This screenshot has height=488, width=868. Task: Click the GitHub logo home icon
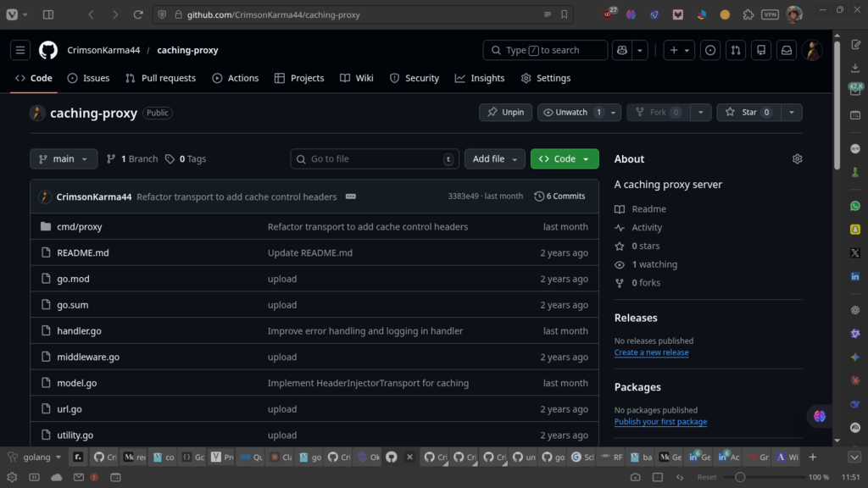48,50
